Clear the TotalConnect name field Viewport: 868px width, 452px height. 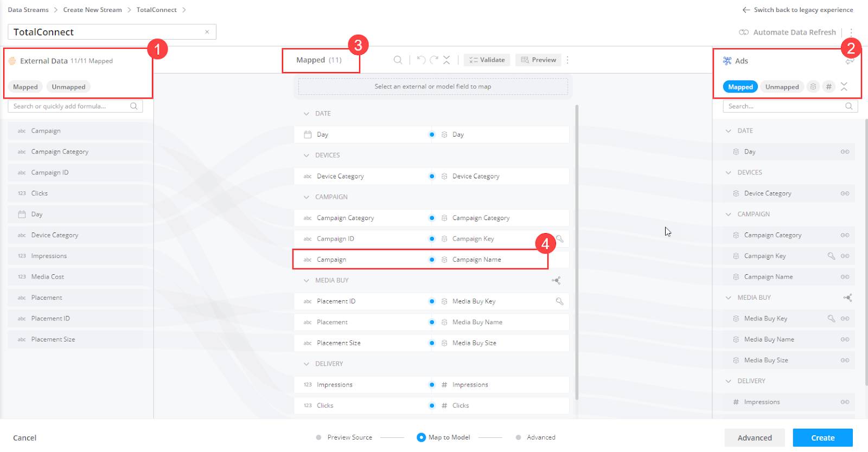click(x=207, y=32)
